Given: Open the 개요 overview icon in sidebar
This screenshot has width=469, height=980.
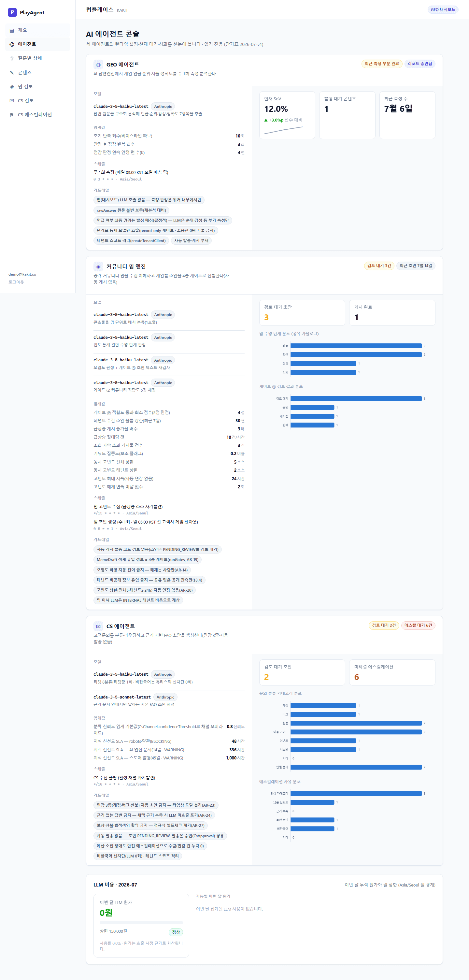Looking at the screenshot, I should (x=12, y=30).
